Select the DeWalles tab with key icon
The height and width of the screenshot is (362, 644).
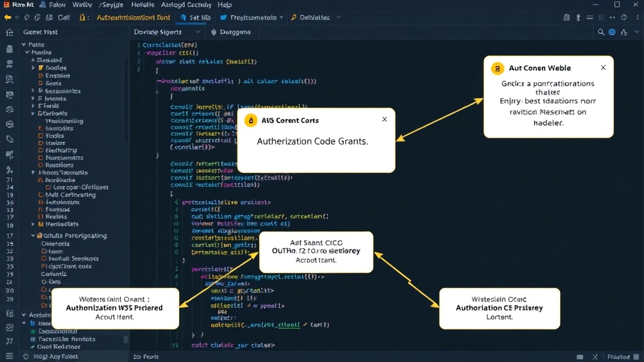click(x=311, y=18)
